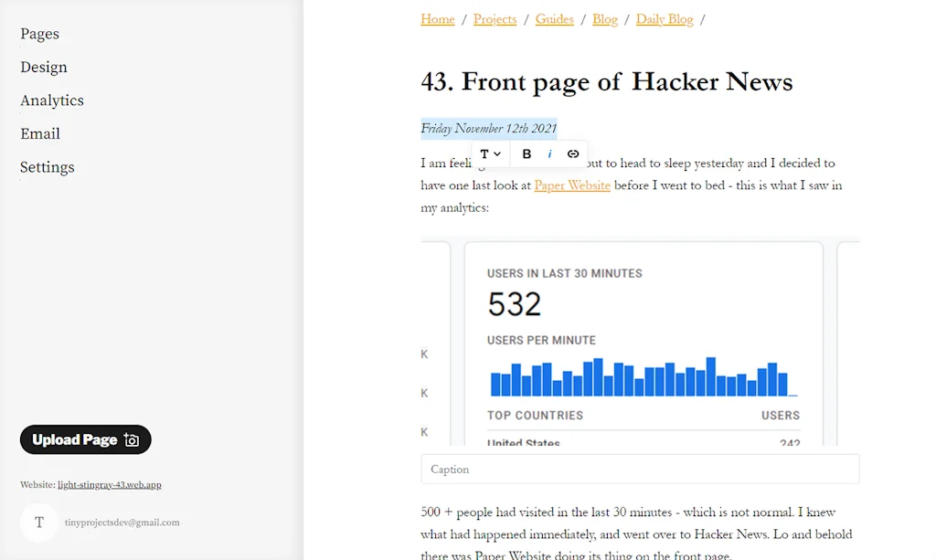The image size is (936, 560).
Task: Open the text style dropdown arrow
Action: [498, 153]
